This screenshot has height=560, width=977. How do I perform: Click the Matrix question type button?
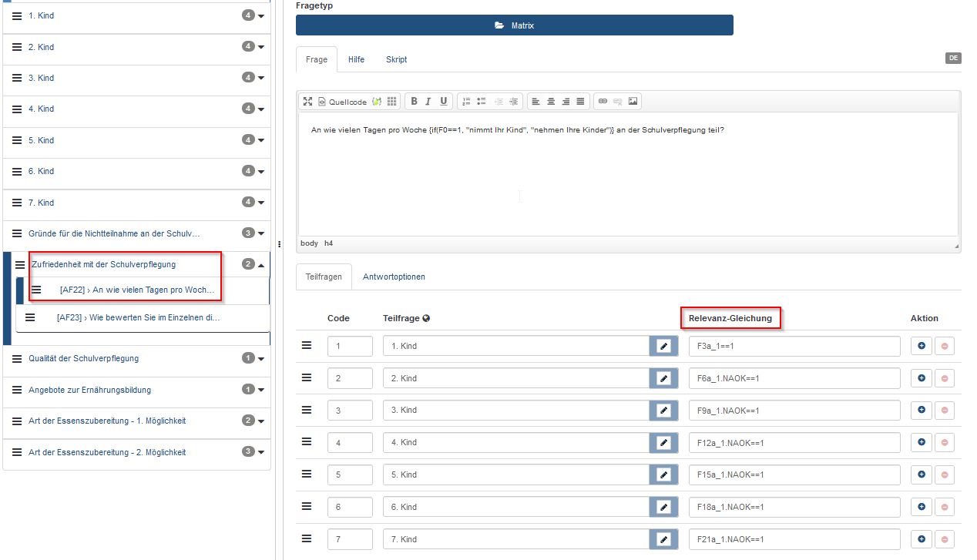pos(514,25)
